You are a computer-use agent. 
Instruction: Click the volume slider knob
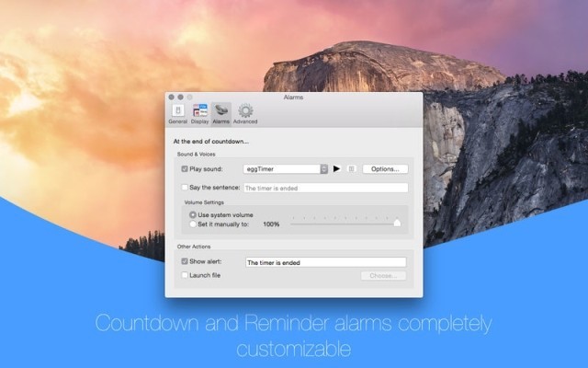pyautogui.click(x=397, y=223)
